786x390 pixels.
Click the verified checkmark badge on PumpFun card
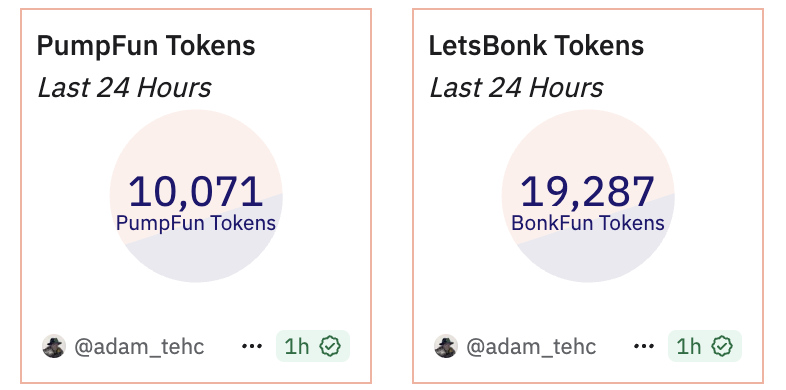330,346
